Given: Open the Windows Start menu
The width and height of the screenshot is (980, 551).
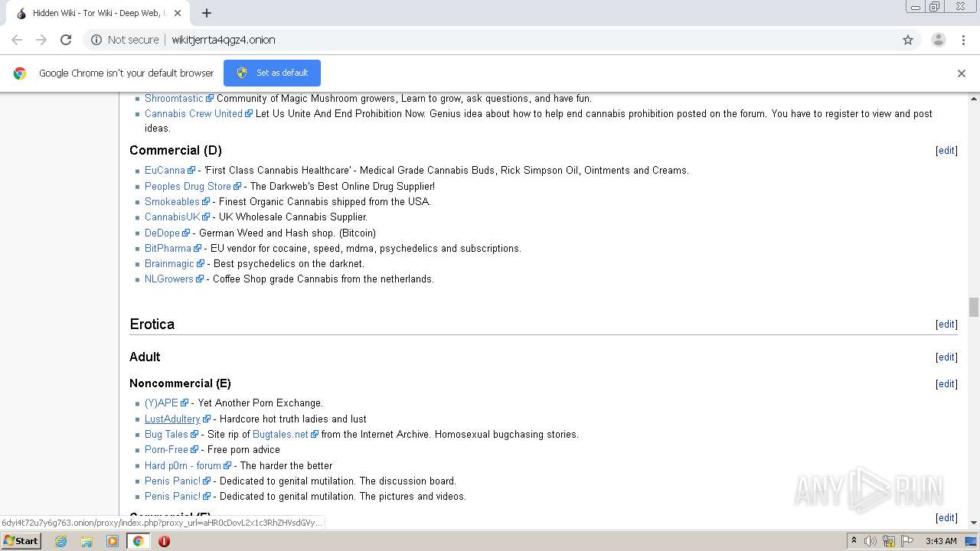Looking at the screenshot, I should pos(21,541).
